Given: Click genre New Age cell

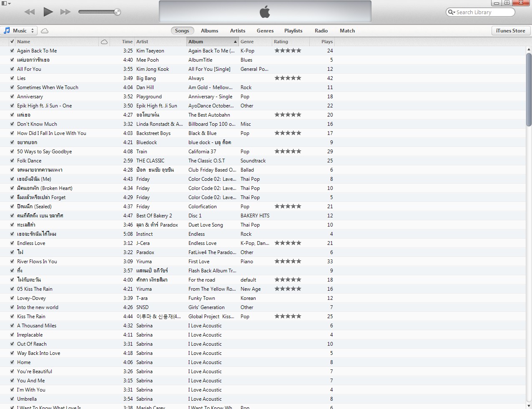Looking at the screenshot, I should click(251, 289).
